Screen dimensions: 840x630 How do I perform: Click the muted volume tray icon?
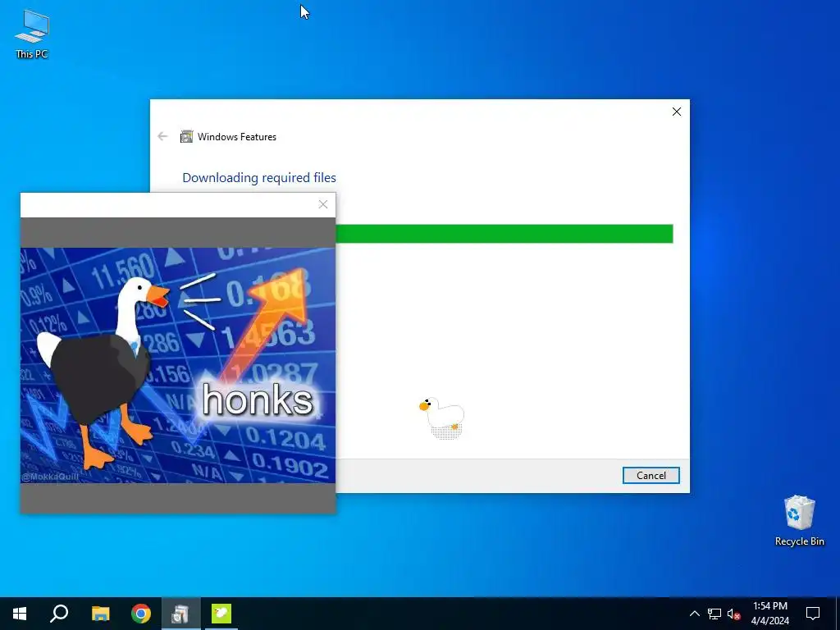[733, 614]
